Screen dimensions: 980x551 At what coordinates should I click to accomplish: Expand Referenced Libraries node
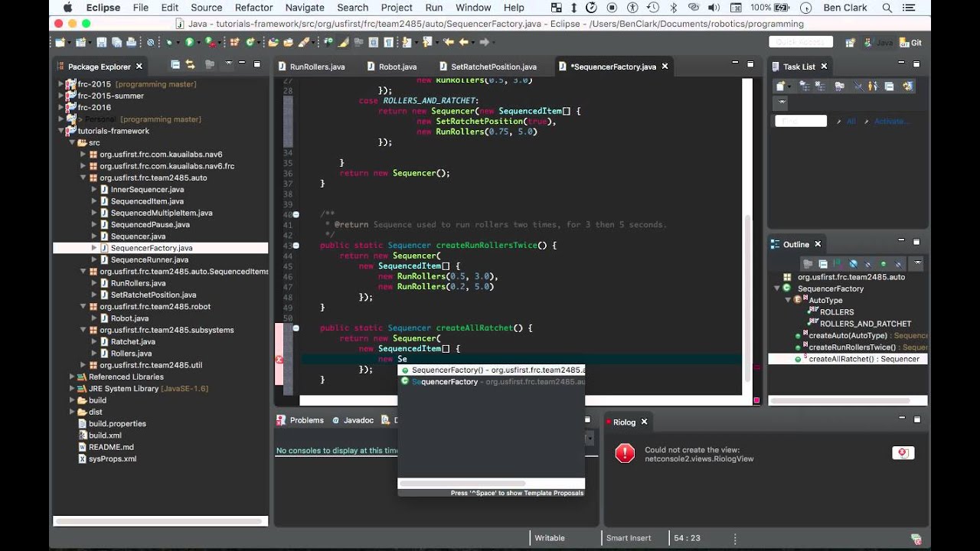[72, 377]
